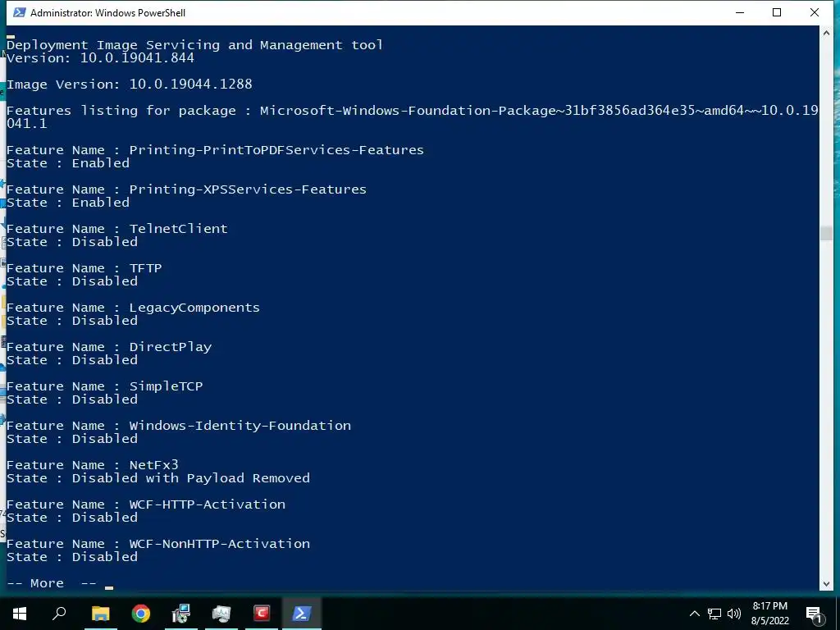
Task: Open the Windows Start menu
Action: click(20, 614)
